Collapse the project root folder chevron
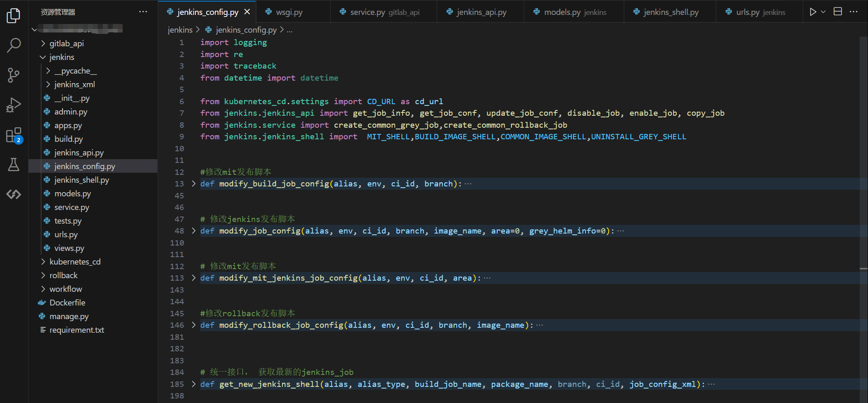Image resolution: width=868 pixels, height=403 pixels. click(x=34, y=29)
